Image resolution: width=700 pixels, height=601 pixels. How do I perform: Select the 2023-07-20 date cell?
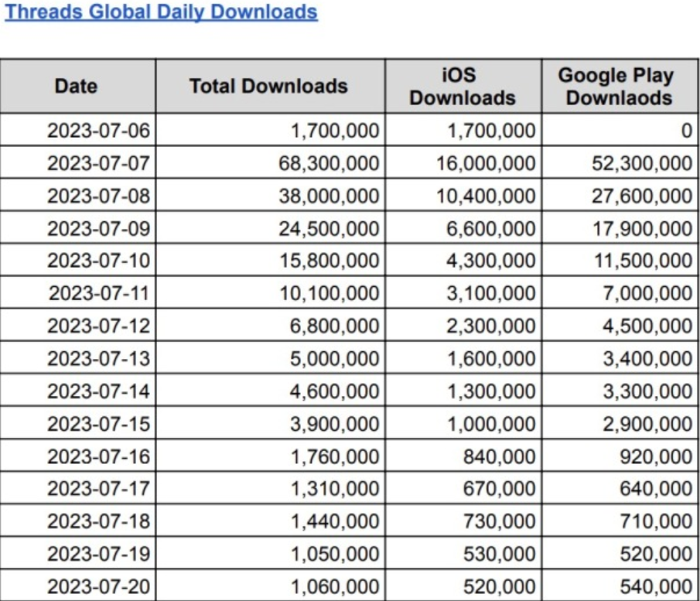click(x=78, y=586)
